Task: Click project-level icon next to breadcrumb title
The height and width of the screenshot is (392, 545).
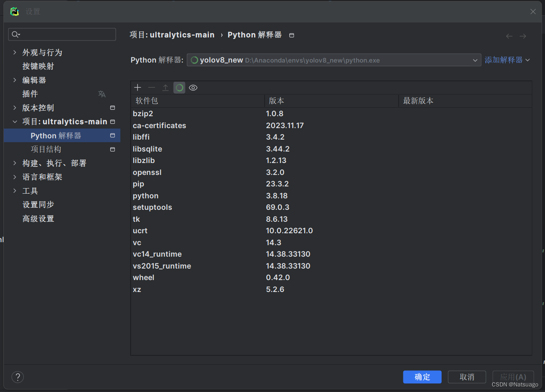Action: 291,35
